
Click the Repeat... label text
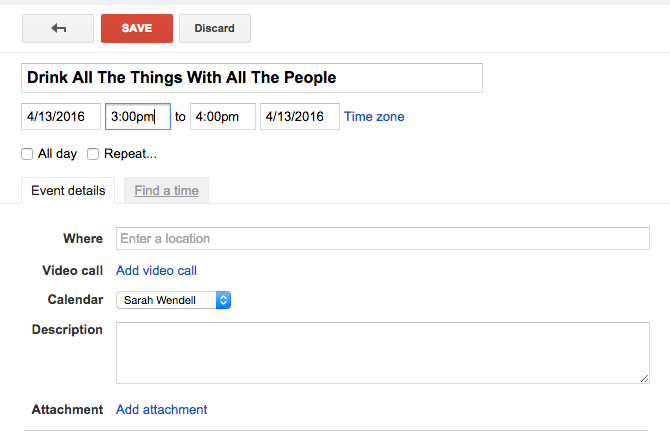click(130, 154)
